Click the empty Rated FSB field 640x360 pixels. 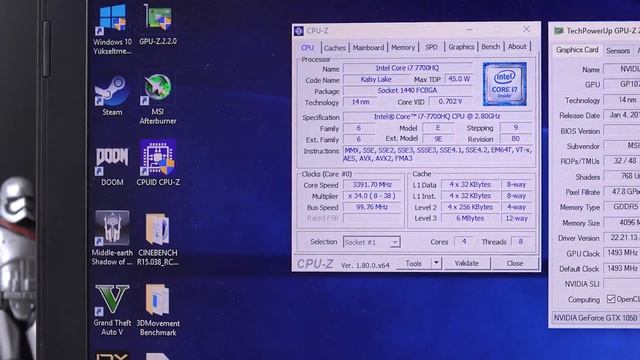coord(372,218)
